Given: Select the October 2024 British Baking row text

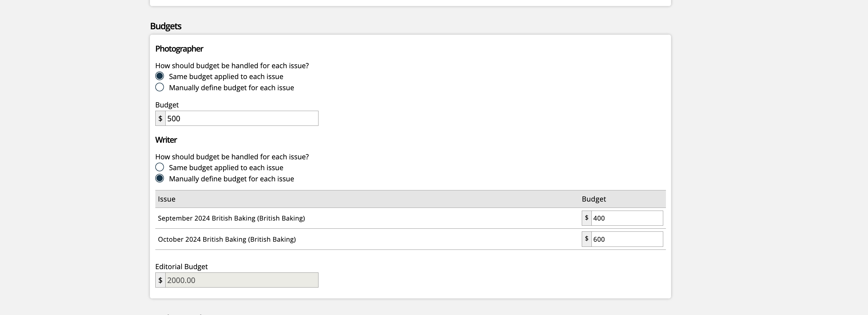Looking at the screenshot, I should [x=227, y=239].
